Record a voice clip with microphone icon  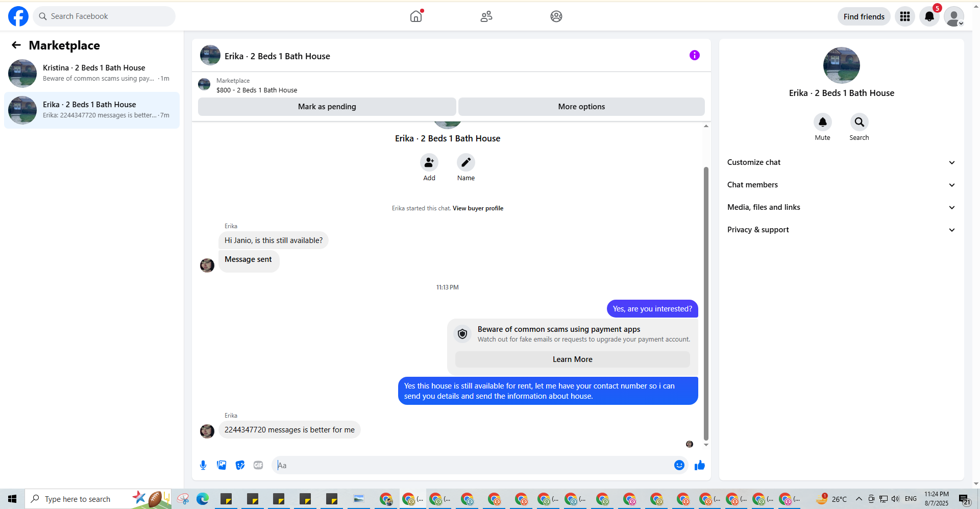pyautogui.click(x=203, y=465)
